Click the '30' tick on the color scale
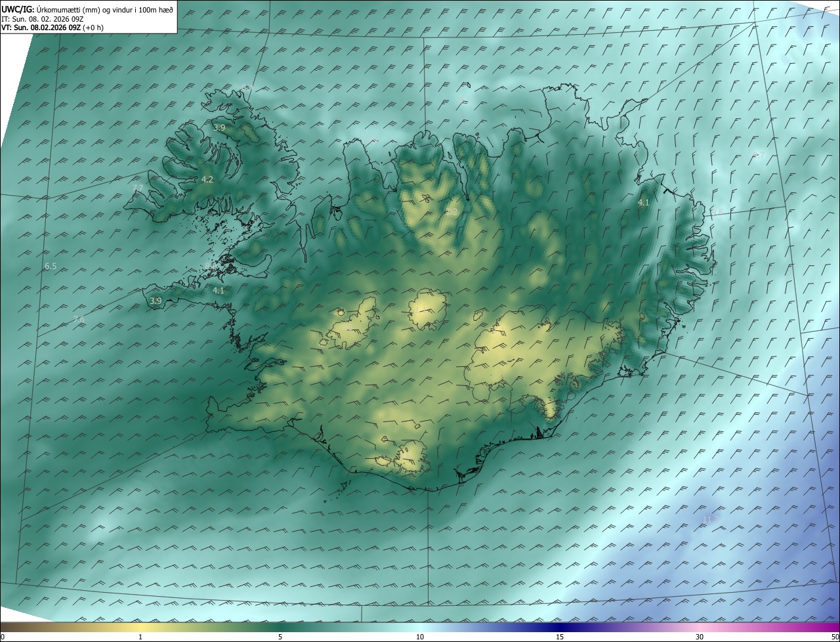Image resolution: width=840 pixels, height=642 pixels. (700, 637)
